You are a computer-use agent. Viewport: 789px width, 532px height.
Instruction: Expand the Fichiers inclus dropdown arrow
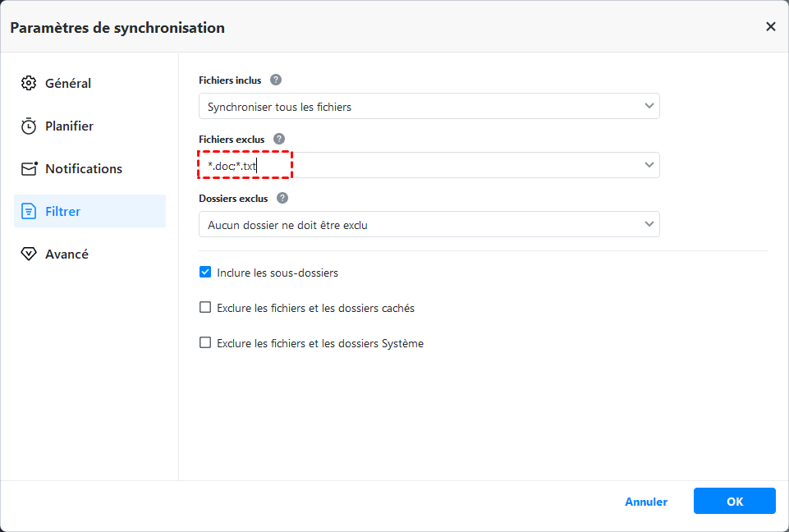coord(649,106)
